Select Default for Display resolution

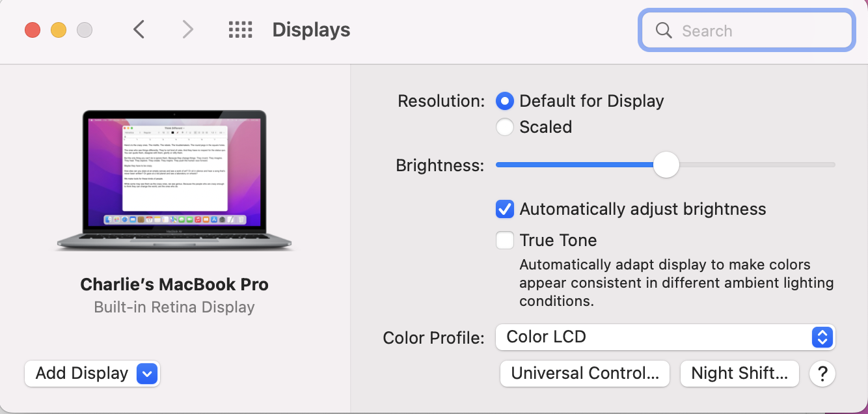pos(505,101)
